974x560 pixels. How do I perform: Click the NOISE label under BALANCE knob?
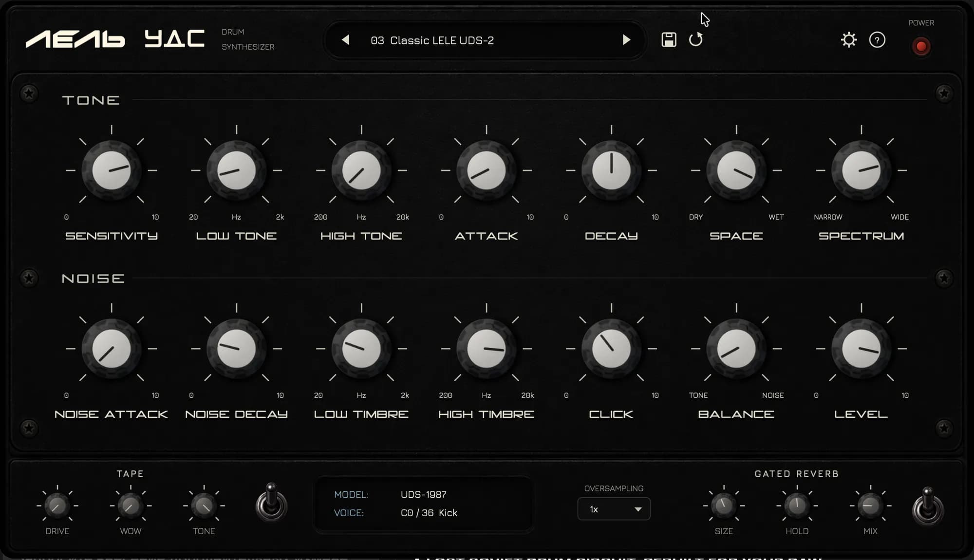click(773, 395)
